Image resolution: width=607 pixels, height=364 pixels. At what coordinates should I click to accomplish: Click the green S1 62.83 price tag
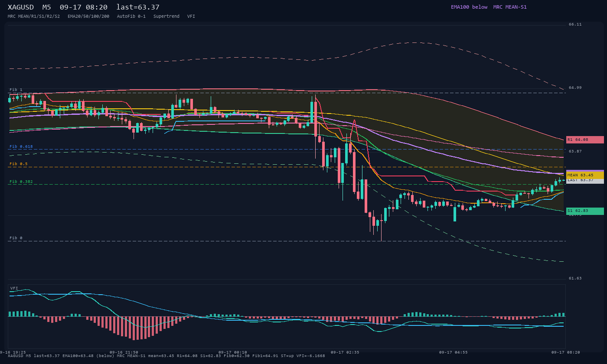(585, 211)
